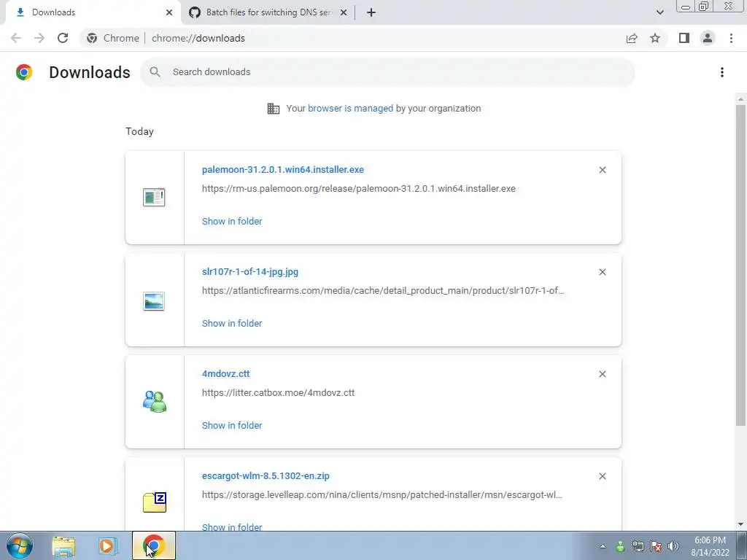Click the scrollbar down arrow

pos(740,524)
